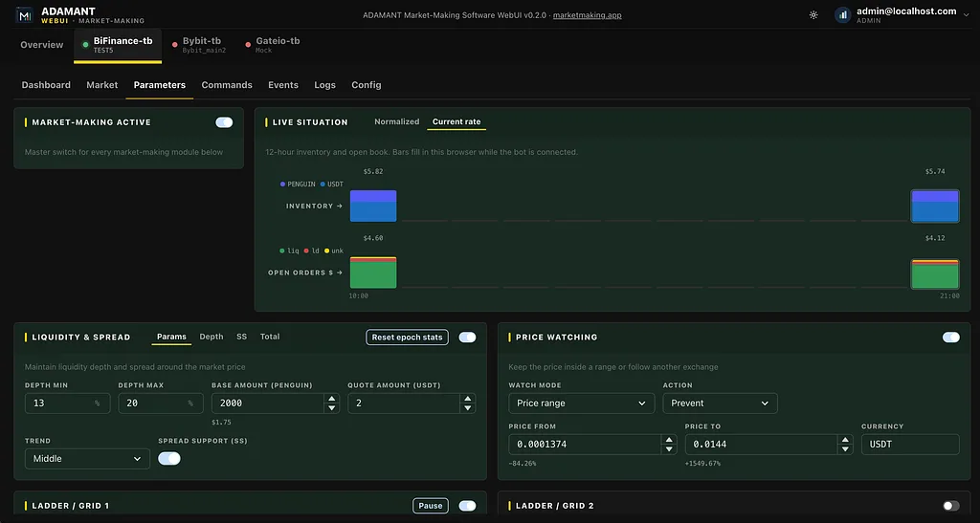Open the Watch Mode dropdown
The height and width of the screenshot is (523, 980).
coord(581,403)
